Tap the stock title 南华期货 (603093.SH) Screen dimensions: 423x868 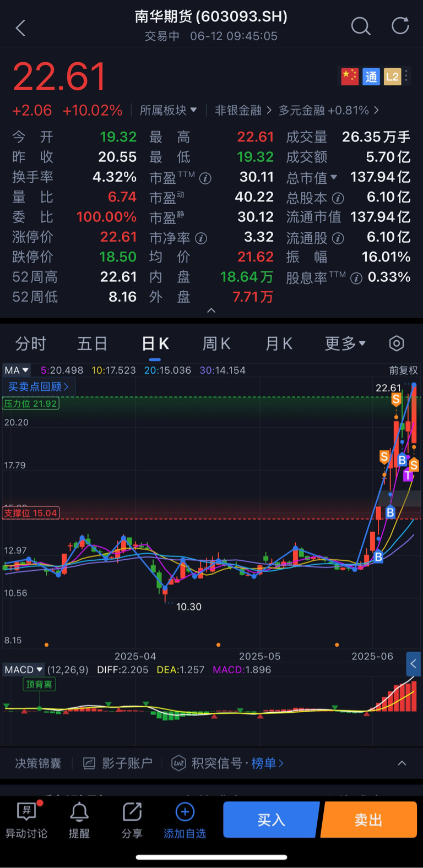pos(211,17)
